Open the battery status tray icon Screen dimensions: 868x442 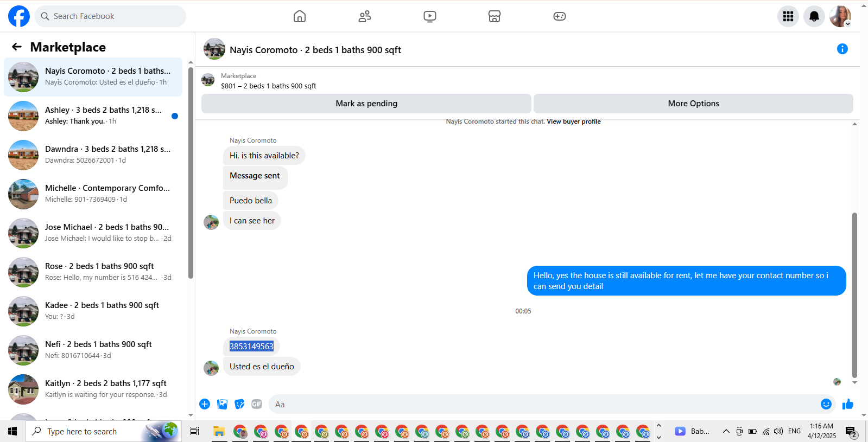(x=752, y=431)
